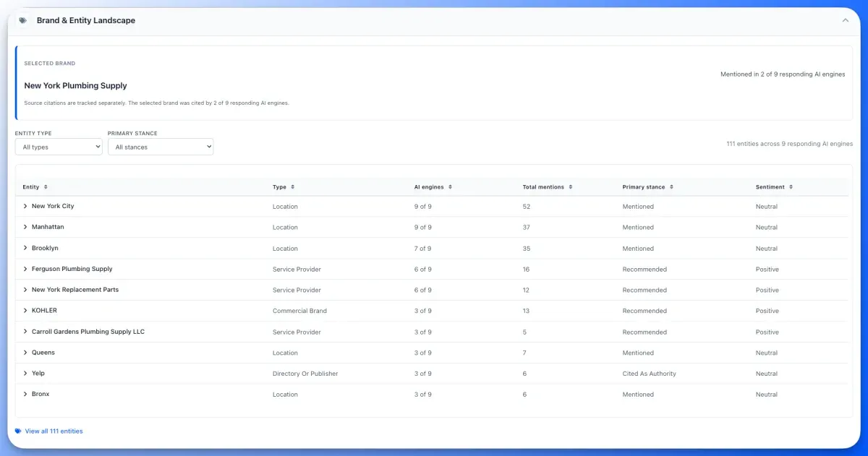This screenshot has width=868, height=456.
Task: Click the Neutral sentiment in Yelp row
Action: coord(767,374)
